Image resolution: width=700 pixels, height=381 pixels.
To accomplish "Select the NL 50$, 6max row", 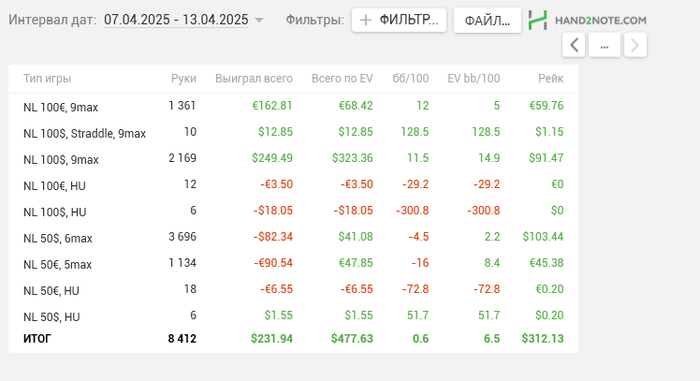I will point(293,237).
